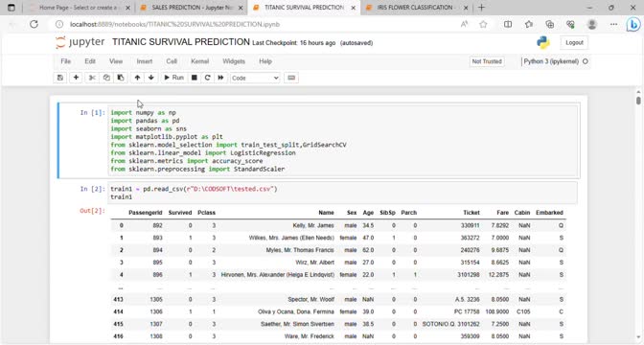Screen dimensions: 644x345
Task: Restart kernel and run all icon
Action: click(x=220, y=78)
